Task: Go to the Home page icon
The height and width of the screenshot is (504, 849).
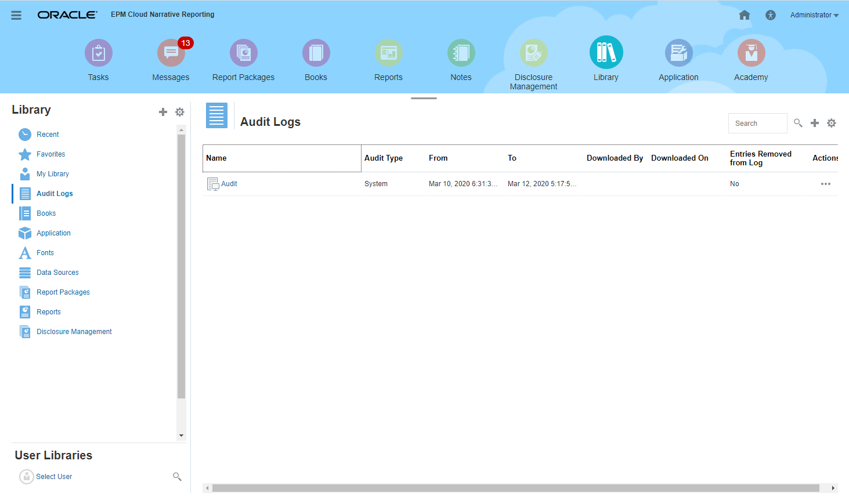Action: [x=745, y=15]
